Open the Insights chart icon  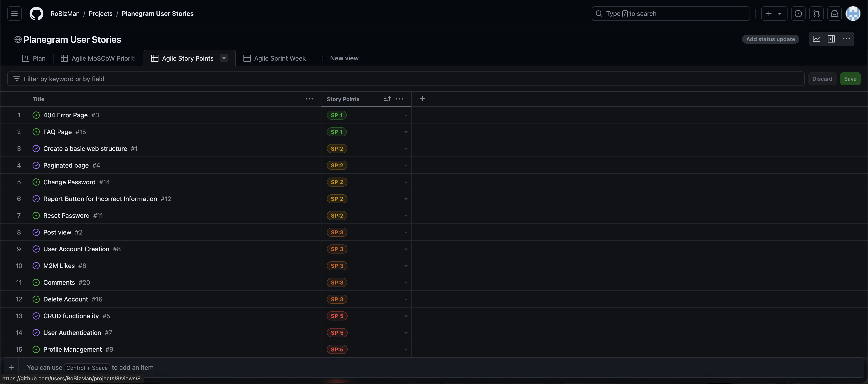816,39
